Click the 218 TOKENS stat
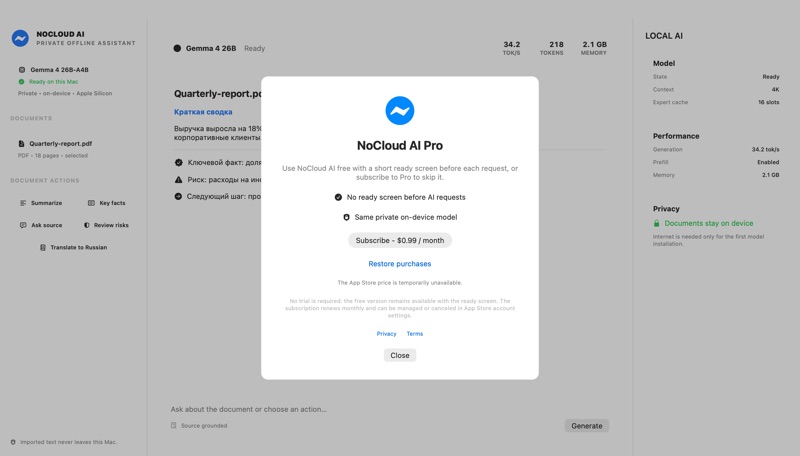Viewport: 800px width, 456px height. coord(552,48)
